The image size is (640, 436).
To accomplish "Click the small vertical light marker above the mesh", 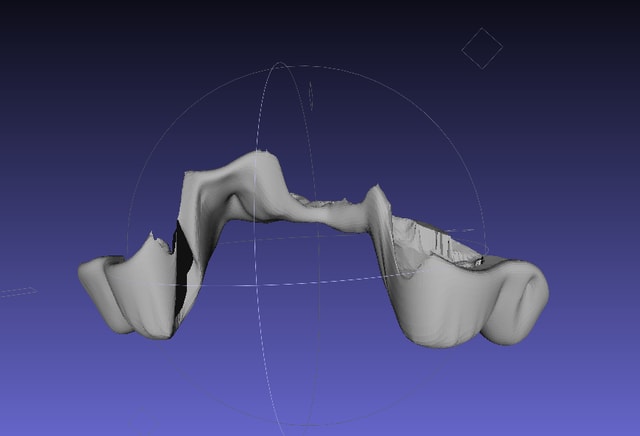I will (x=311, y=96).
